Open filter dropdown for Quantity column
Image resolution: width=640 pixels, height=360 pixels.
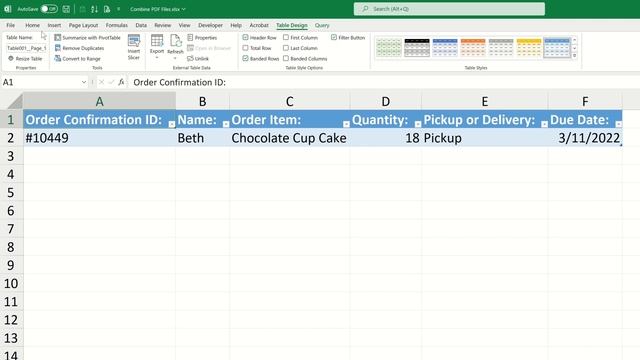pyautogui.click(x=418, y=124)
